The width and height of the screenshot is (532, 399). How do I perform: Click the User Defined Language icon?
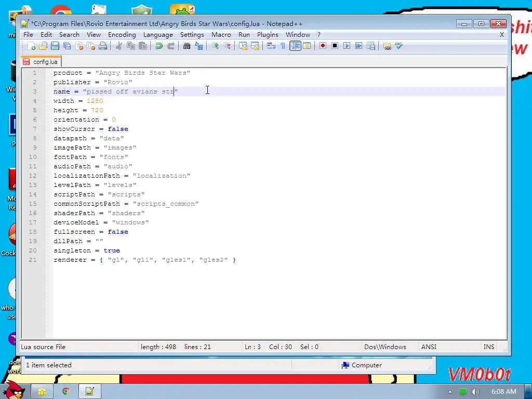coord(307,46)
